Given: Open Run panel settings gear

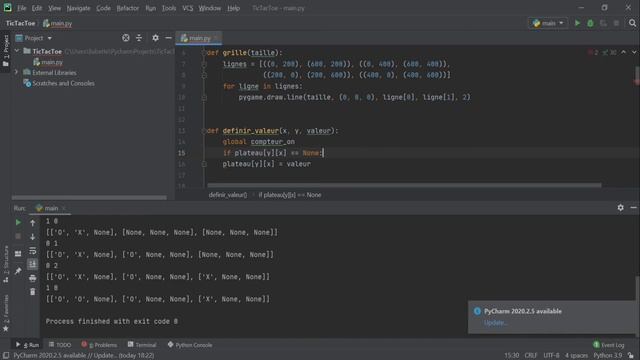Looking at the screenshot, I should click(x=620, y=208).
